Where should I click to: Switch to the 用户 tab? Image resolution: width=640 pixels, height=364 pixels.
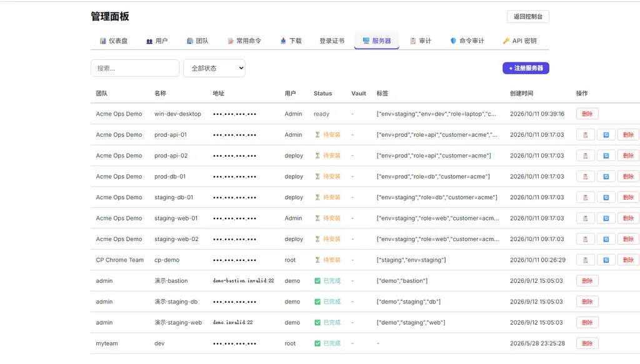coord(157,41)
